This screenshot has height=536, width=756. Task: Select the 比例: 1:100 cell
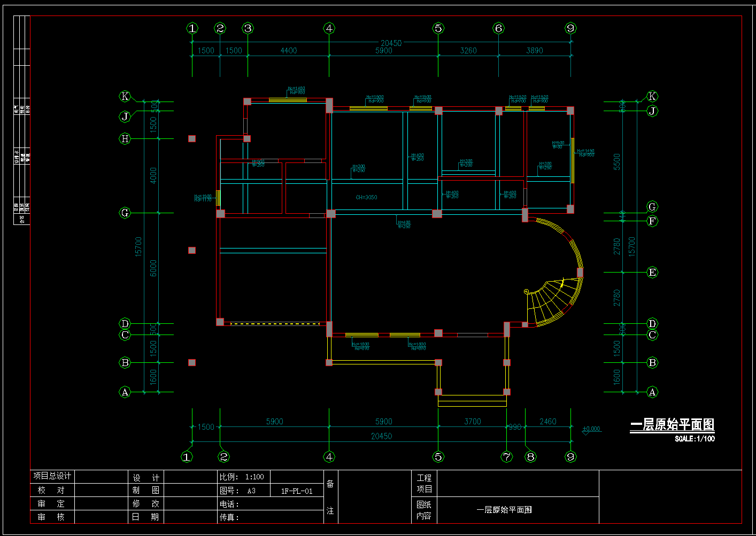pos(242,477)
